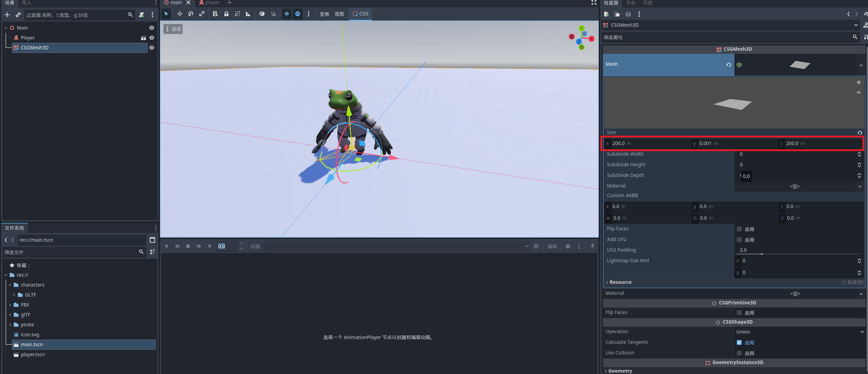
Task: Click instance child scene link icon
Action: pyautogui.click(x=18, y=15)
